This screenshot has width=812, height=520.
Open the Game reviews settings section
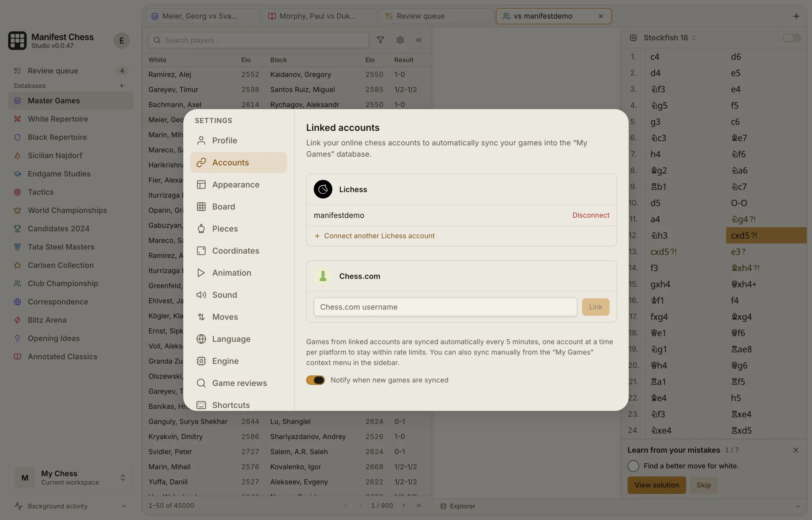pyautogui.click(x=239, y=383)
